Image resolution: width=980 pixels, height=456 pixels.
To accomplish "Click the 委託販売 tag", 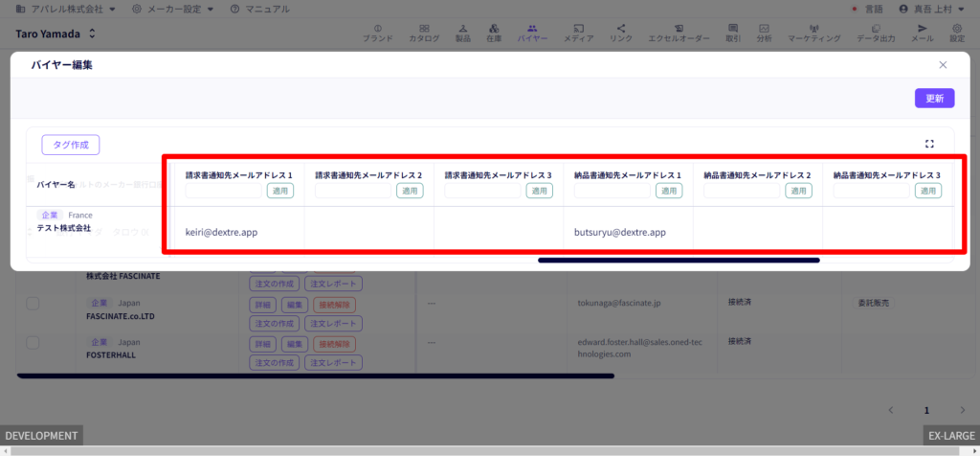I will 873,303.
